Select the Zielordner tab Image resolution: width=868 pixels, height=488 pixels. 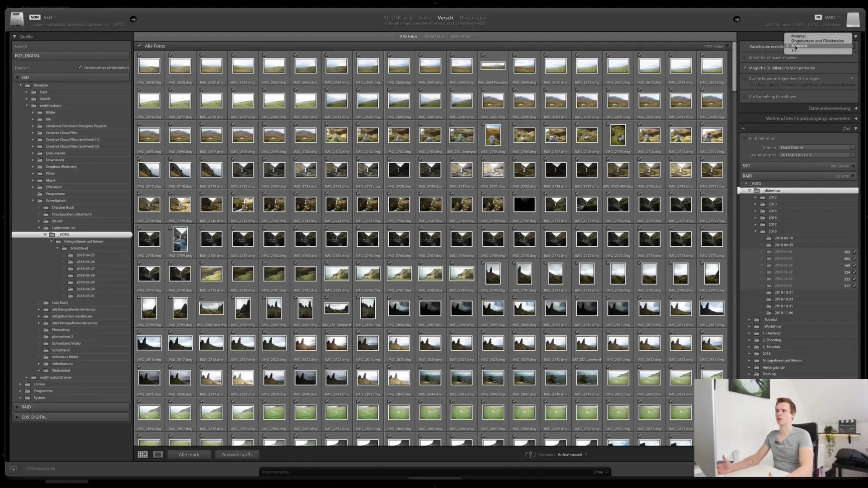(x=461, y=37)
